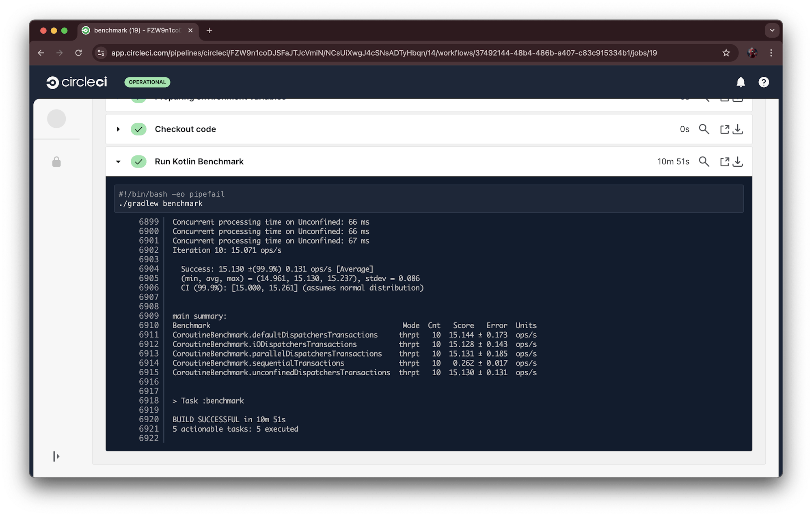Search within Run Kotlin Benchmark logs
The image size is (812, 516).
click(704, 161)
